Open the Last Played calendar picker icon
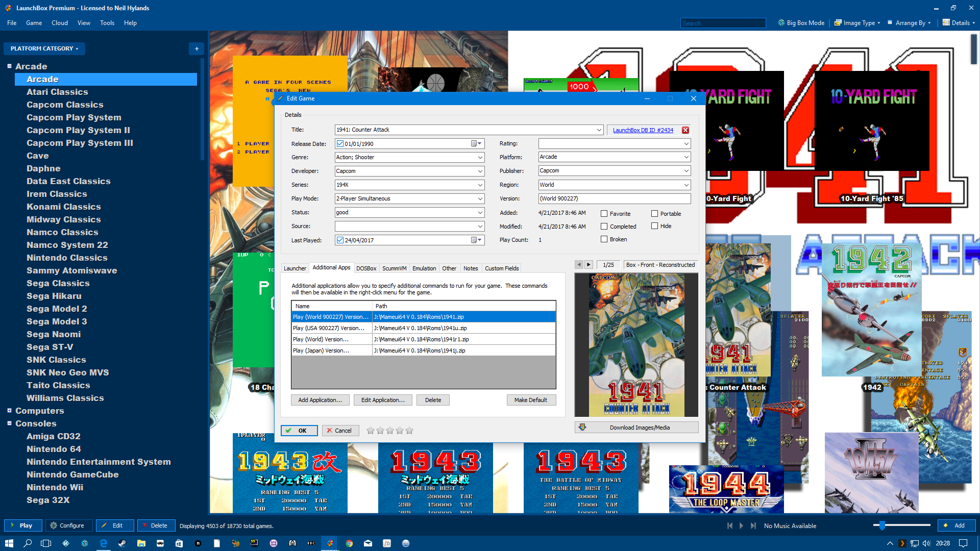The height and width of the screenshot is (551, 980). (476, 240)
